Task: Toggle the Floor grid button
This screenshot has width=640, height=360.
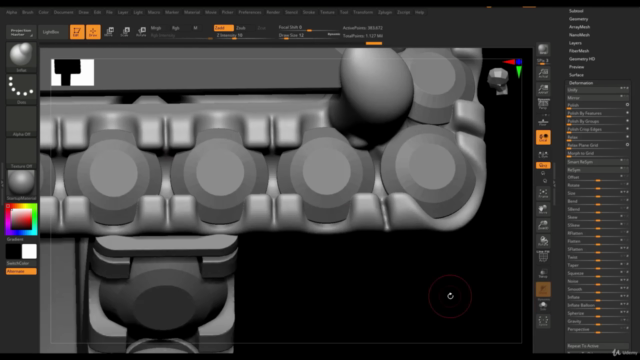Action: (x=543, y=121)
